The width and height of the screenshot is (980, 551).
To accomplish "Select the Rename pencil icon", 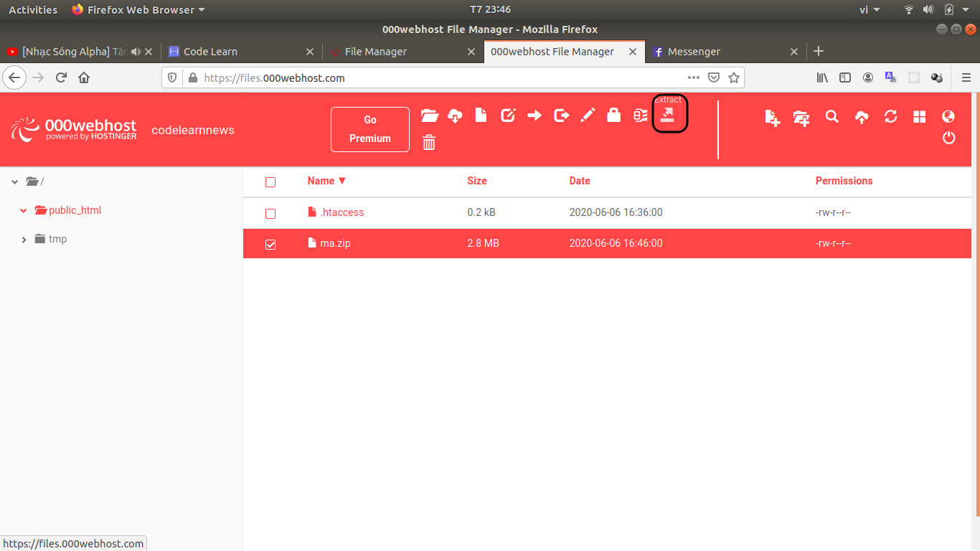I will 588,115.
